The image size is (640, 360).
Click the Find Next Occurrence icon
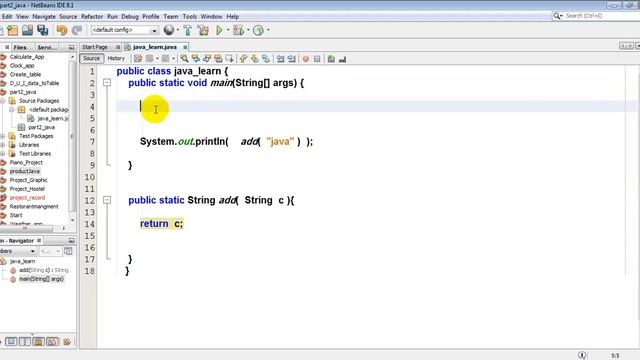click(207, 59)
